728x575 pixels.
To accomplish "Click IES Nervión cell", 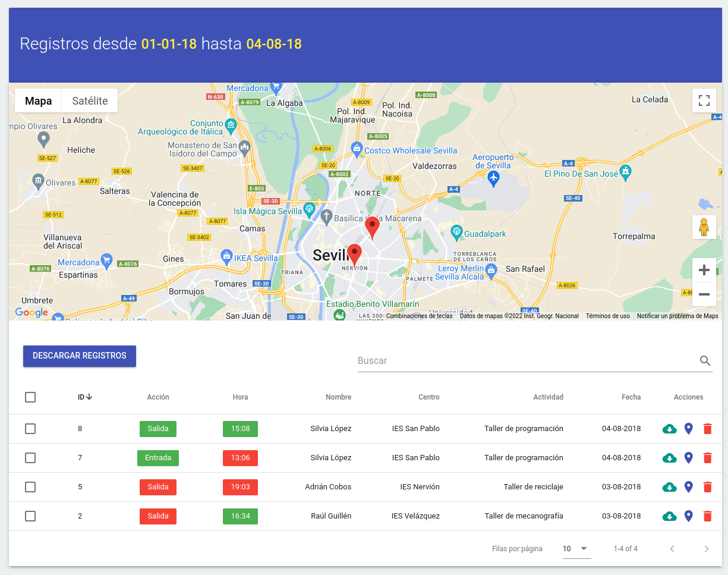I will [420, 487].
